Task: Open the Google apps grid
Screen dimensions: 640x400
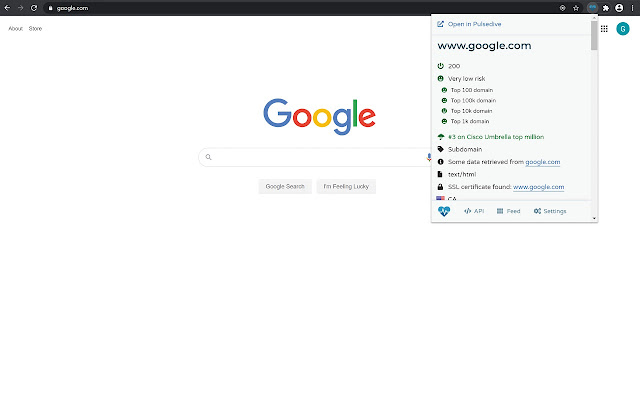Action: 604,29
